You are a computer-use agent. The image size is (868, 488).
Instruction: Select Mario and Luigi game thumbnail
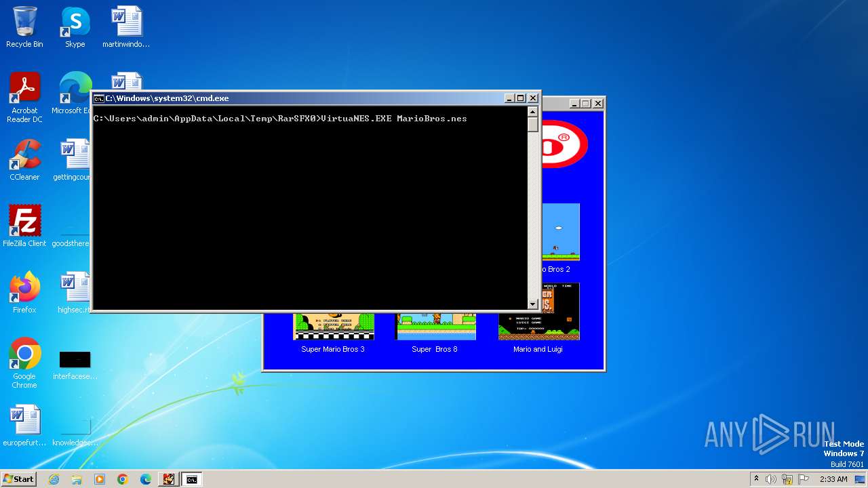pos(538,312)
